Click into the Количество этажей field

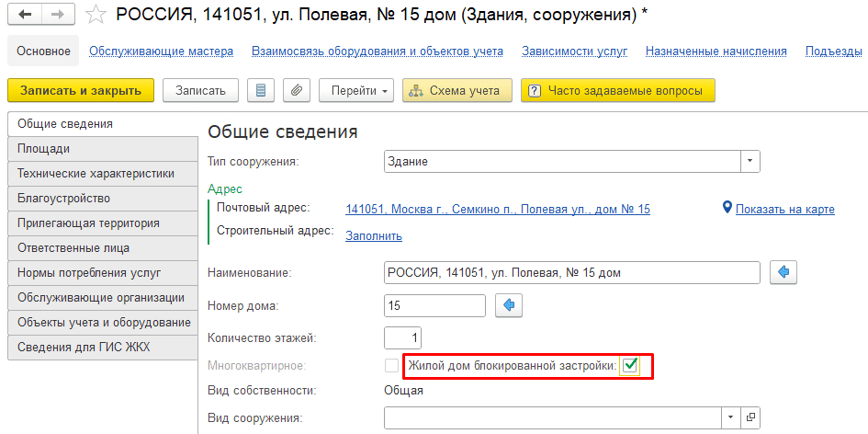[x=401, y=337]
